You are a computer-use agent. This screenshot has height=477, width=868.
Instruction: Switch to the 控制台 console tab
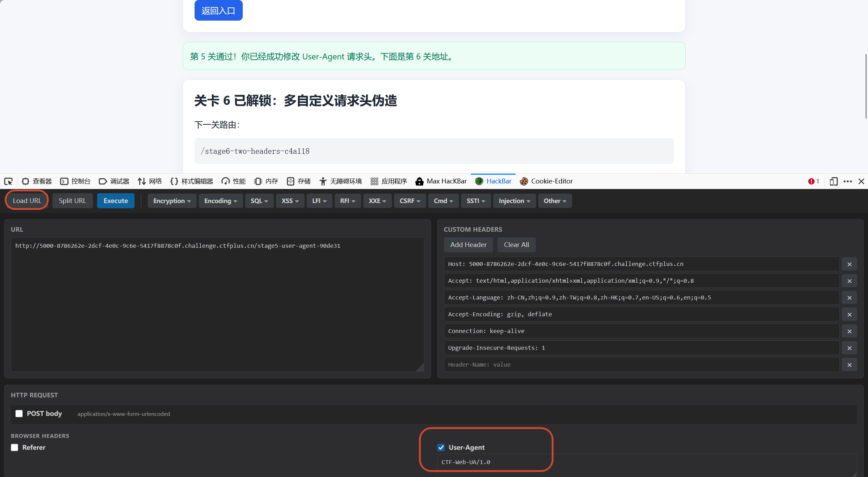[75, 181]
